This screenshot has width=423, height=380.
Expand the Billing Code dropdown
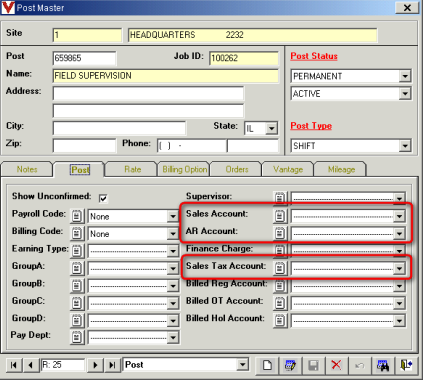(173, 234)
